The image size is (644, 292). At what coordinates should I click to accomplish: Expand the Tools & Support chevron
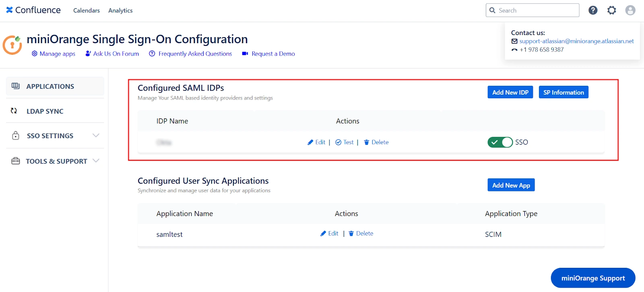96,160
